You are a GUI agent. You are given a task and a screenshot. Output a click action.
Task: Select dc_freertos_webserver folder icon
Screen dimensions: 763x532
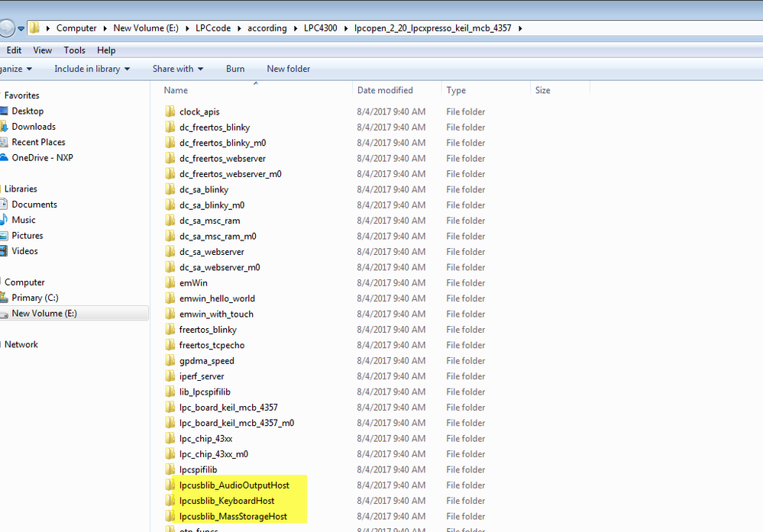[x=170, y=158]
